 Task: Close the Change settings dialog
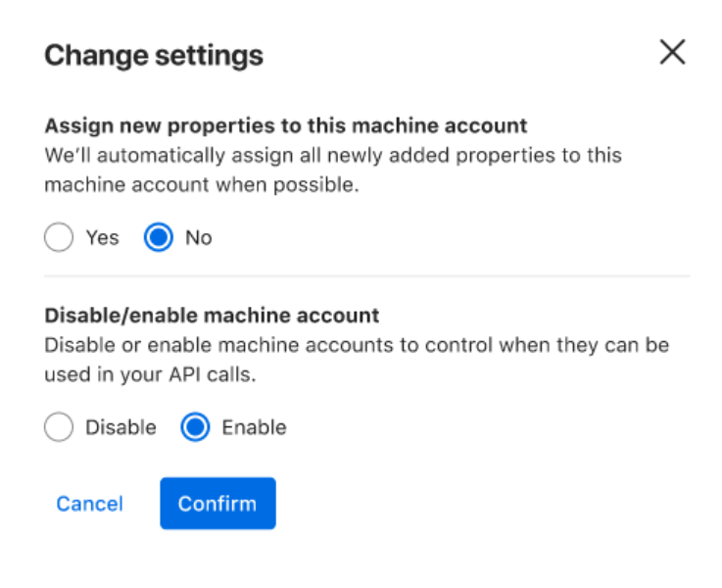pos(672,53)
